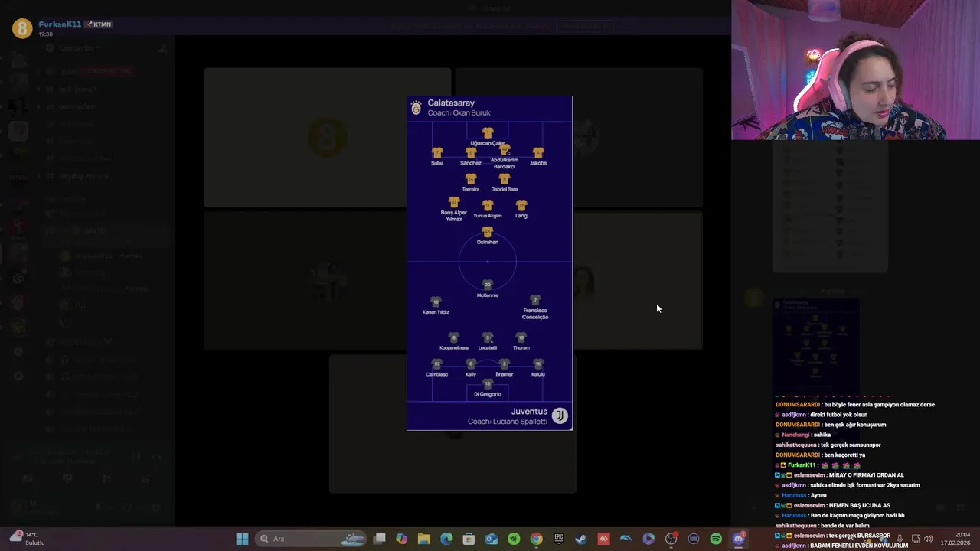The image size is (980, 551).
Task: Open Google Chrome from the taskbar
Action: click(x=536, y=539)
